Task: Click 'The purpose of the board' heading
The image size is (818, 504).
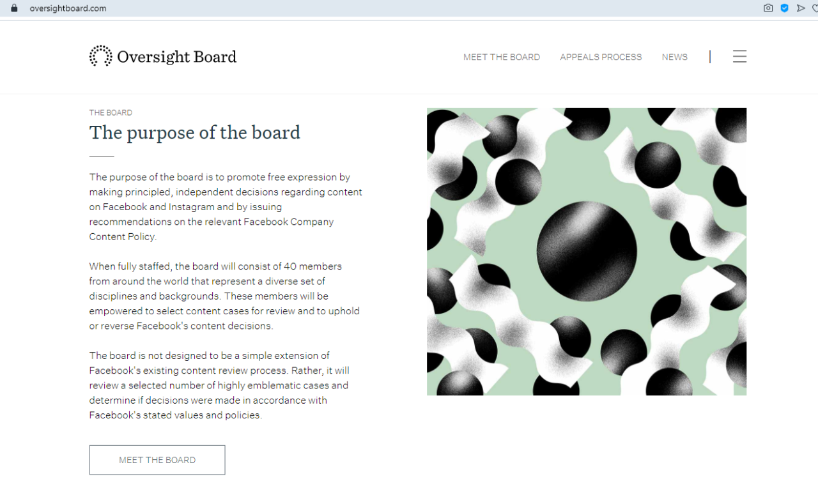Action: 194,132
